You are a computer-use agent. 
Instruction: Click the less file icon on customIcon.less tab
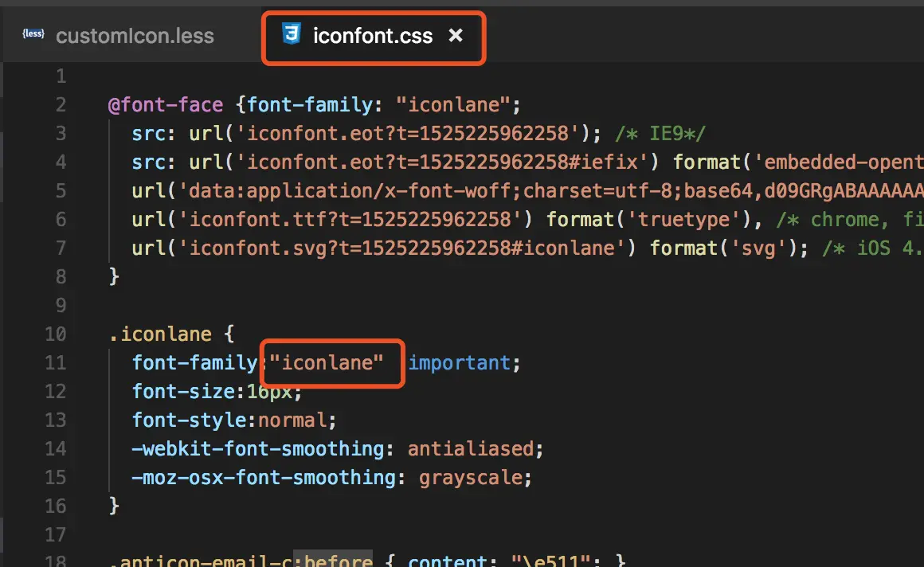coord(33,33)
